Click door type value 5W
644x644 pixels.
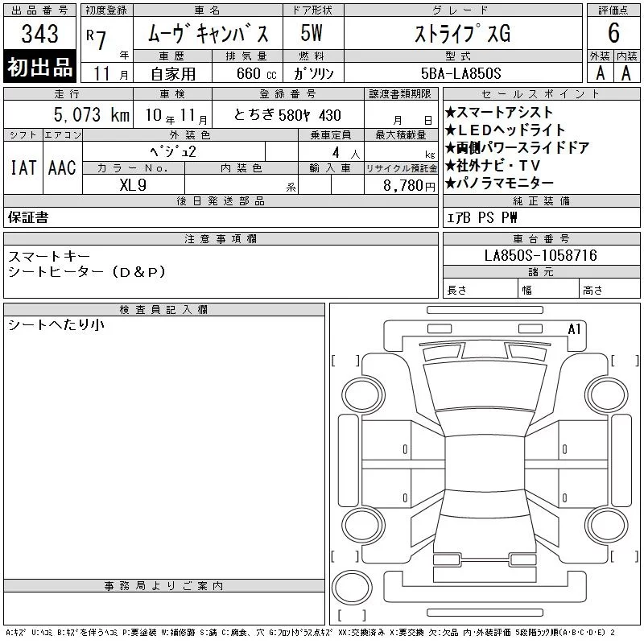coord(312,33)
